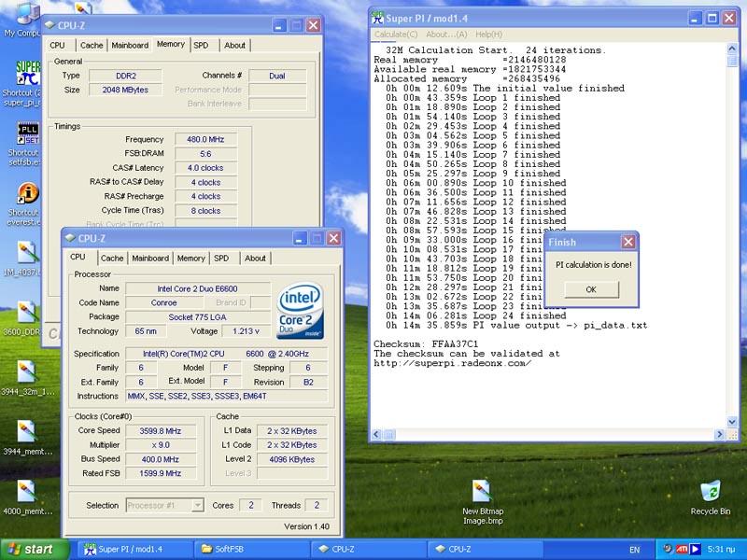Open the setfsb.exe PLL shortcut icon
The width and height of the screenshot is (747, 560).
(x=27, y=133)
